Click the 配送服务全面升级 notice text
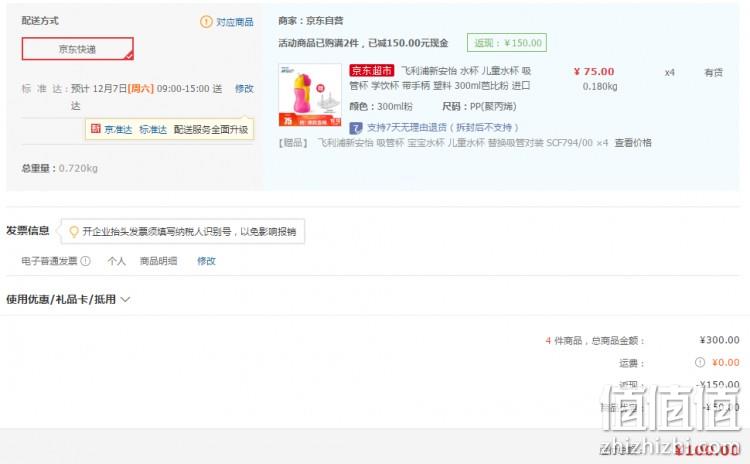The width and height of the screenshot is (750, 464). (211, 130)
